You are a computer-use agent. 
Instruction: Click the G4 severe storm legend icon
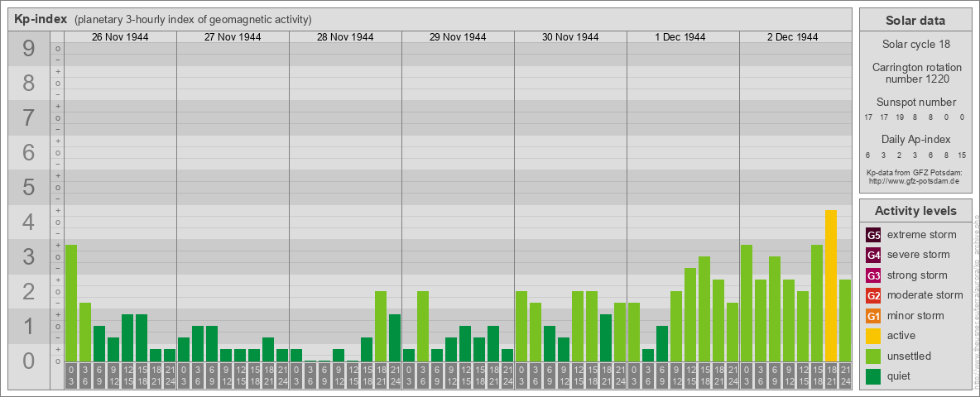(x=873, y=256)
